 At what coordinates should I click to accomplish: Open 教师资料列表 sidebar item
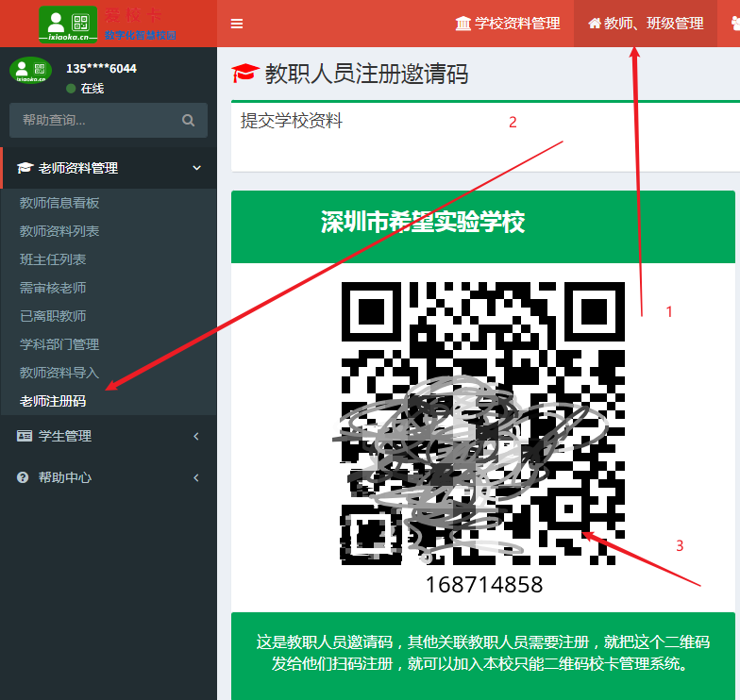59,231
